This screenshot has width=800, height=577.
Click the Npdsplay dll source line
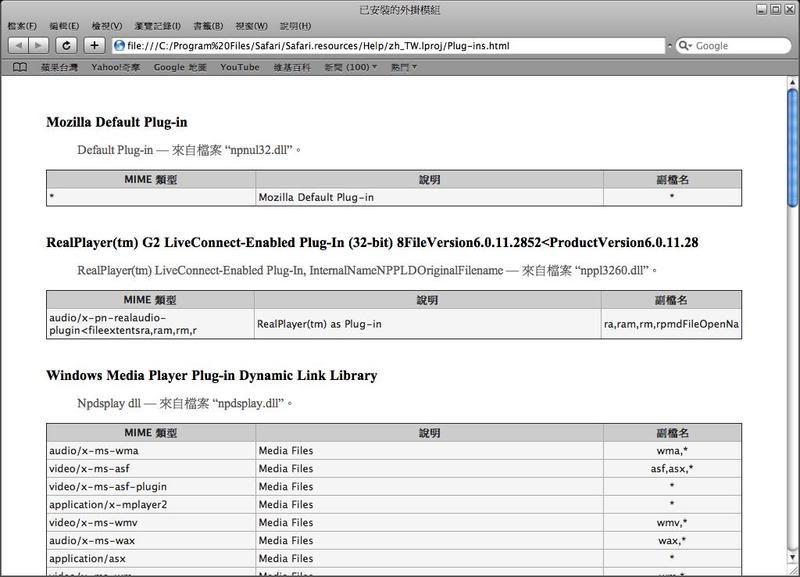tap(185, 403)
